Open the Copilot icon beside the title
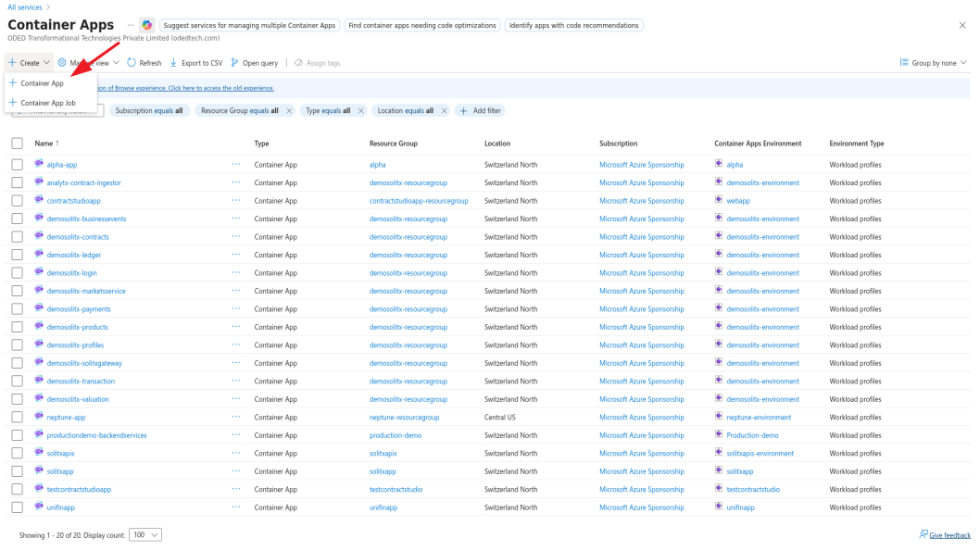980x551 pixels. (146, 25)
